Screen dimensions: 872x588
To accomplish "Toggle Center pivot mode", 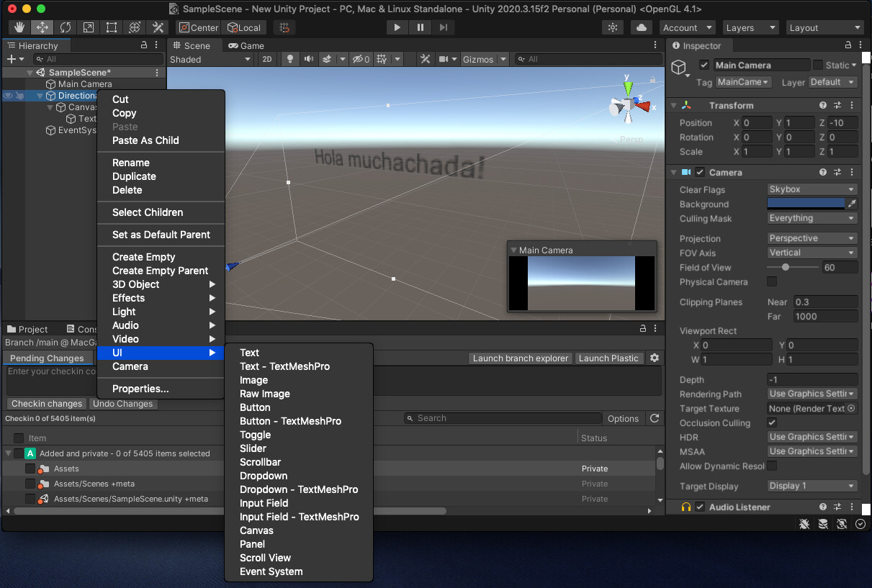I will click(x=198, y=27).
